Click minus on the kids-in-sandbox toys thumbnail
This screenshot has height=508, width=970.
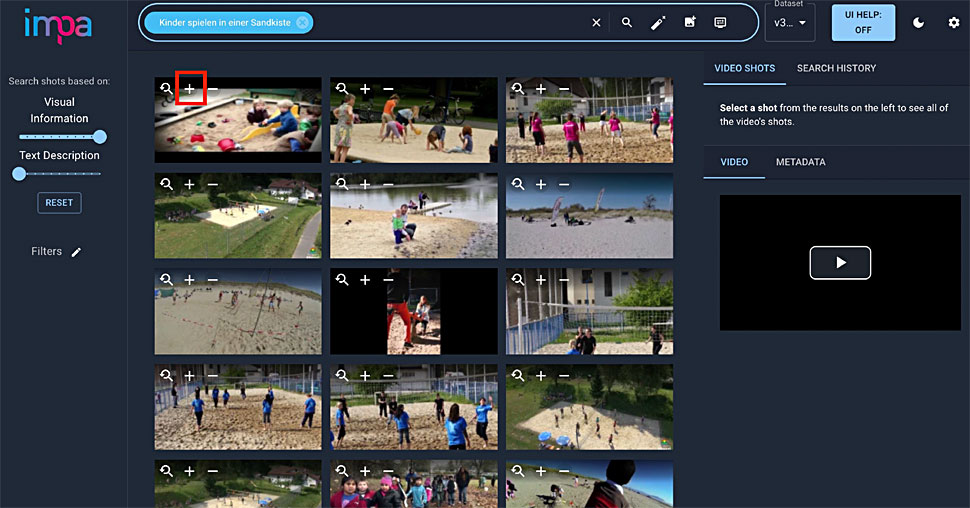tap(213, 89)
